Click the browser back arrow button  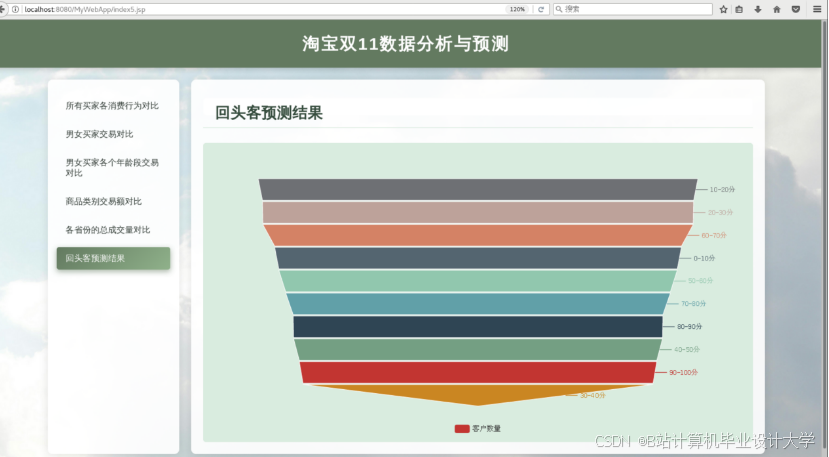[2, 9]
